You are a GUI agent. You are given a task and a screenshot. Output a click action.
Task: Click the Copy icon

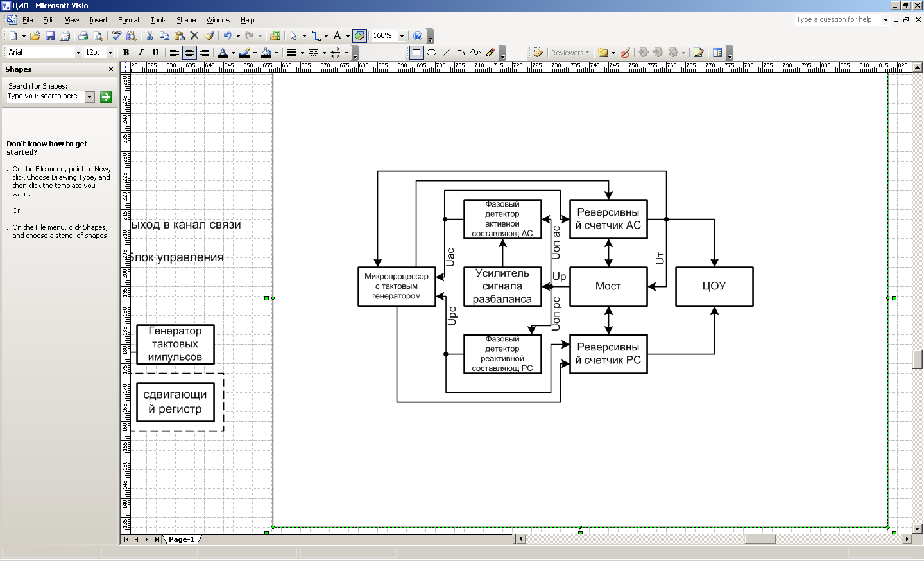[164, 36]
